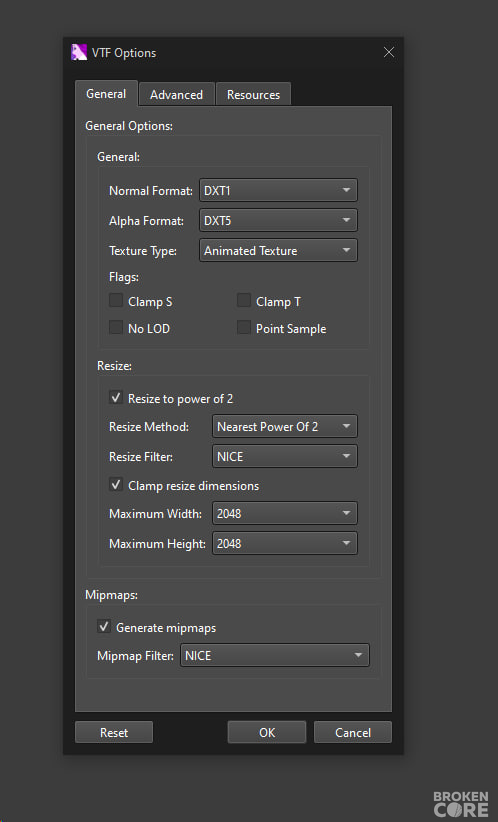Click the "Resize:" section label
Viewport: 498px width, 822px height.
pos(114,366)
